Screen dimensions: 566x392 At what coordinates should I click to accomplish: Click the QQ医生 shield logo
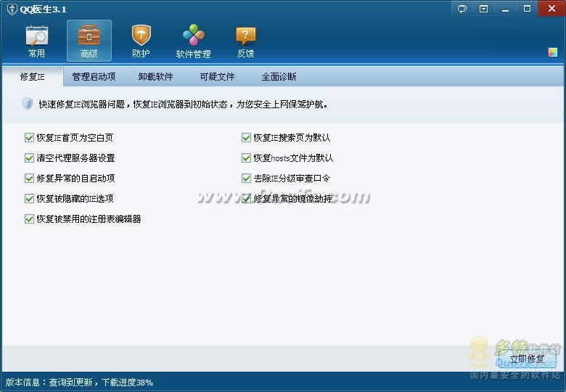click(12, 9)
